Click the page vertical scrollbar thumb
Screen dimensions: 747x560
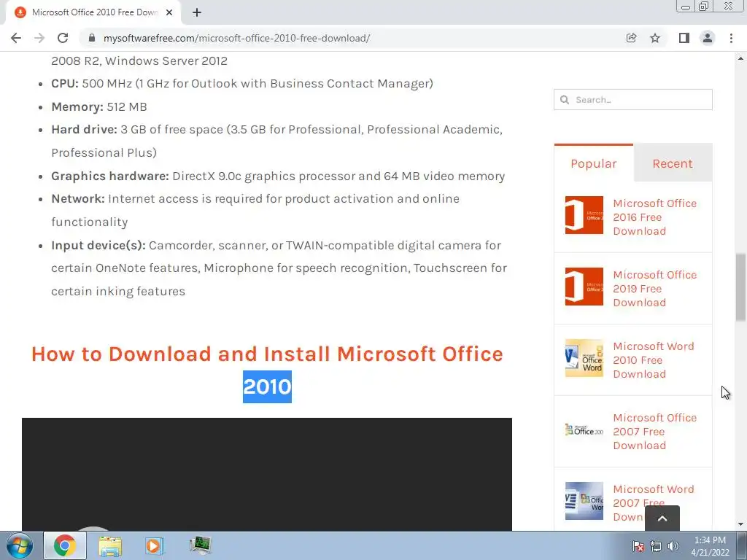(x=740, y=287)
